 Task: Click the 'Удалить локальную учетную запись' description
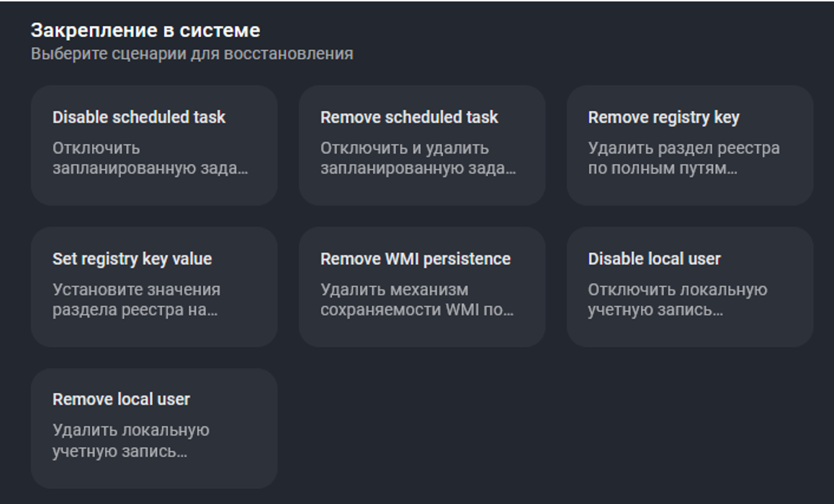click(130, 441)
